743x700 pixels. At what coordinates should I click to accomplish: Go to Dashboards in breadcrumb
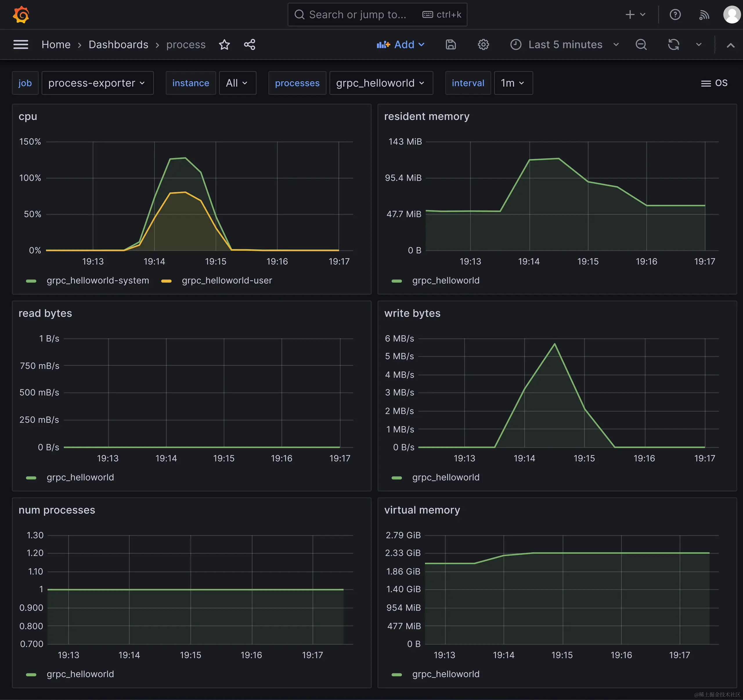click(x=118, y=44)
